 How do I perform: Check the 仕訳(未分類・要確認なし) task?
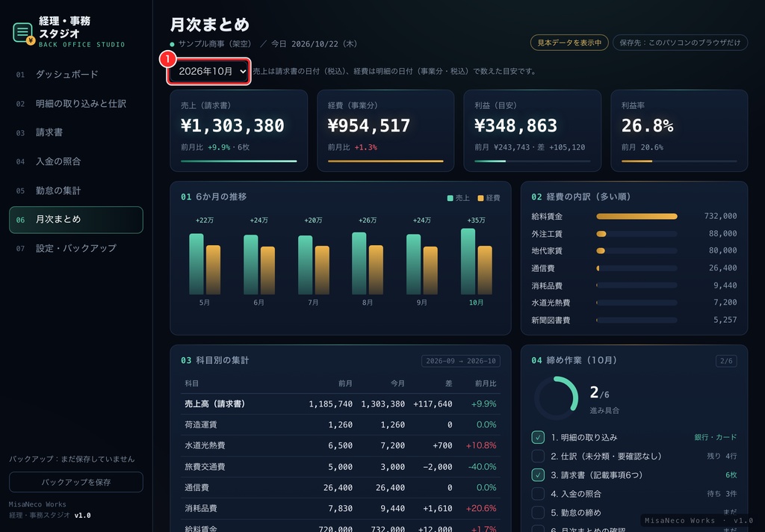click(538, 456)
